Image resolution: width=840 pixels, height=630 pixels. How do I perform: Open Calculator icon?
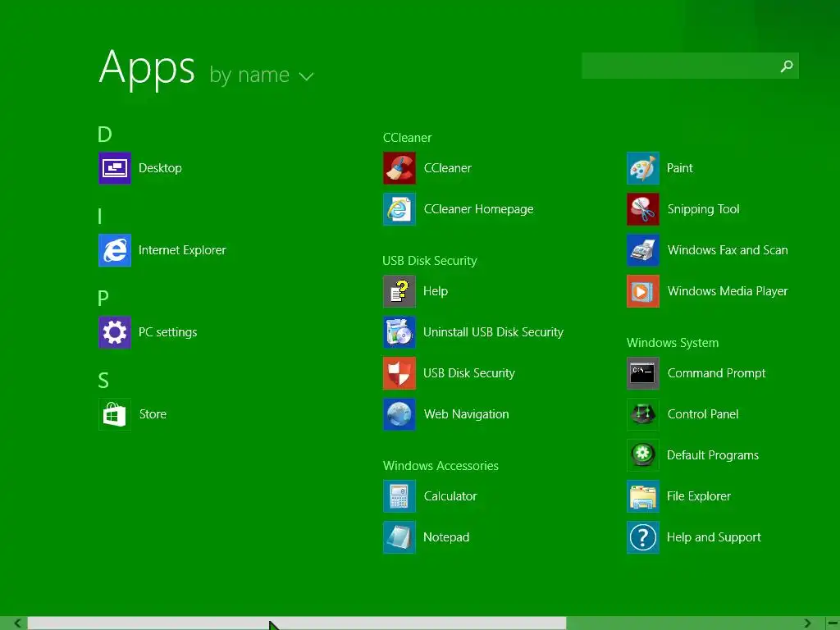(399, 496)
